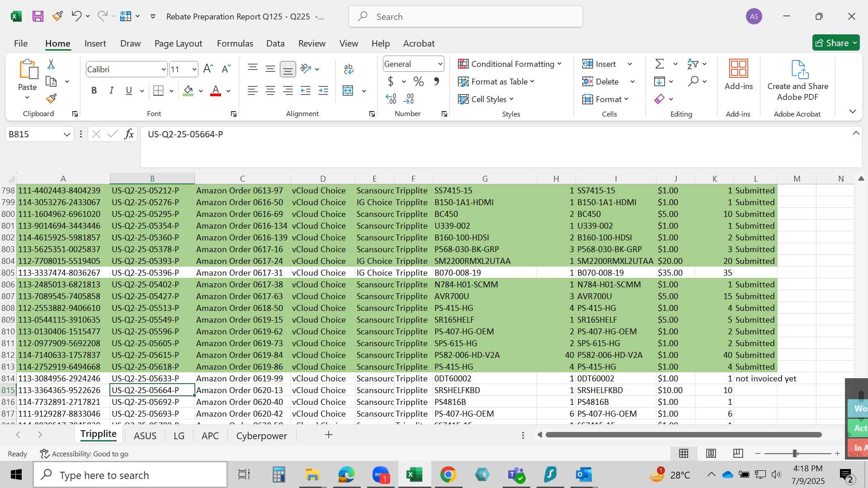Click the Undo arrow icon
Viewport: 868px width, 488px height.
pos(76,16)
